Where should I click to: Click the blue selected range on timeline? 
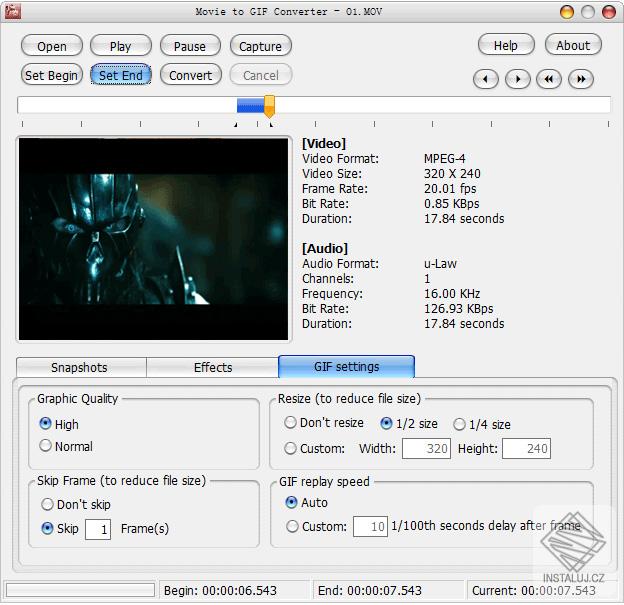tap(251, 106)
